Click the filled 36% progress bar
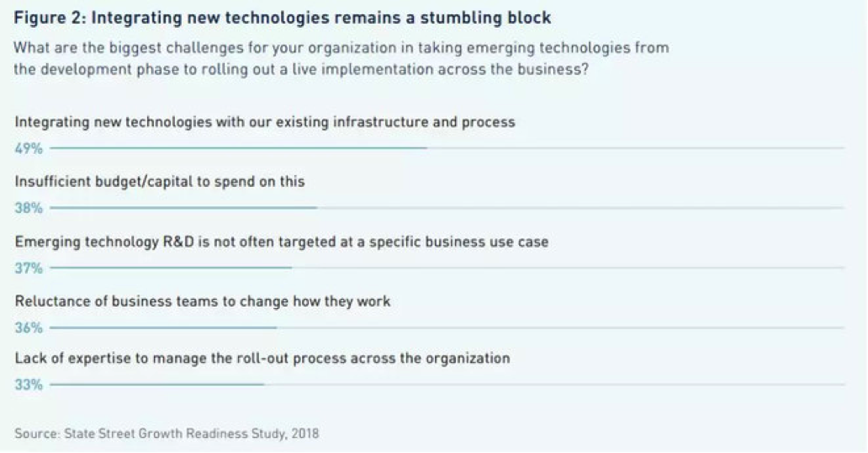This screenshot has width=868, height=453. (x=163, y=328)
